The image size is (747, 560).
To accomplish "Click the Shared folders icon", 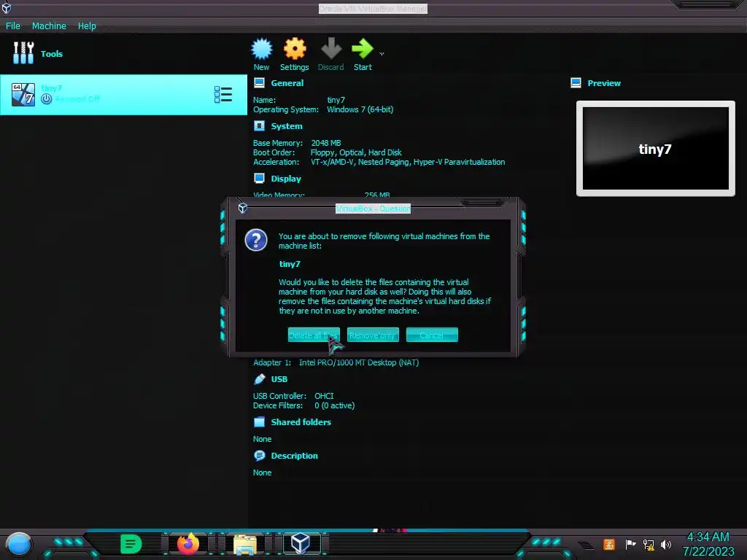I will click(259, 422).
